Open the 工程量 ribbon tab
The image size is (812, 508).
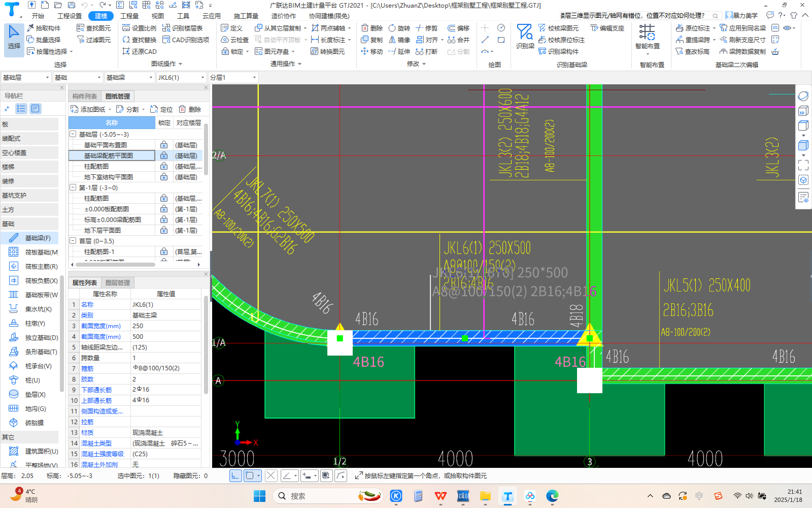pyautogui.click(x=129, y=16)
